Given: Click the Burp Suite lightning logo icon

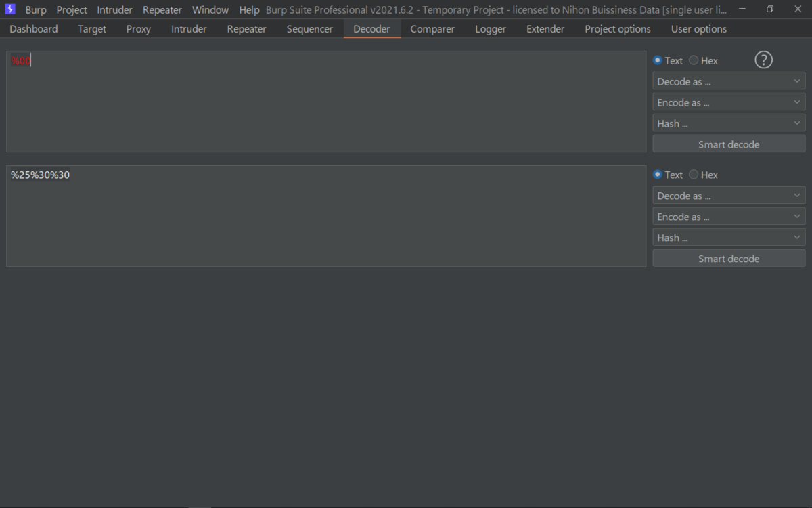Looking at the screenshot, I should coord(10,9).
